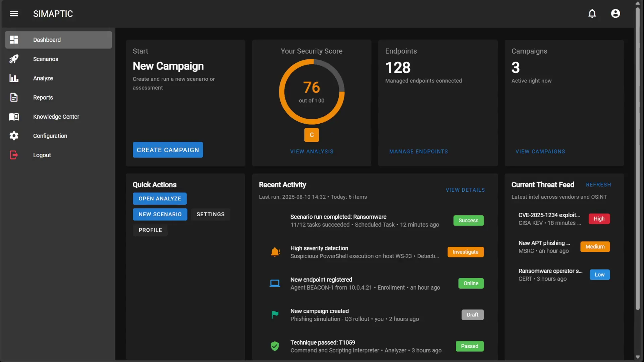This screenshot has width=644, height=362.
Task: Click the new endpoint laptop icon
Action: pos(275,284)
